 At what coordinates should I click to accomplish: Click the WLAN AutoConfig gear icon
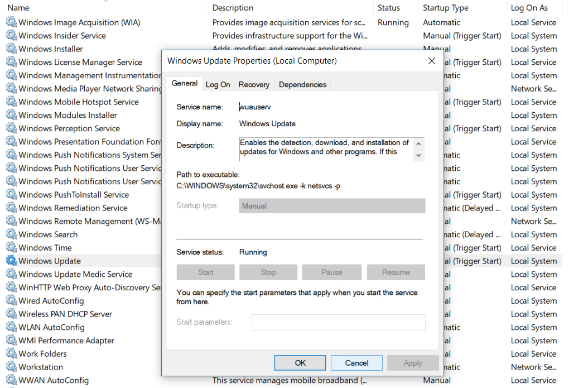point(12,327)
